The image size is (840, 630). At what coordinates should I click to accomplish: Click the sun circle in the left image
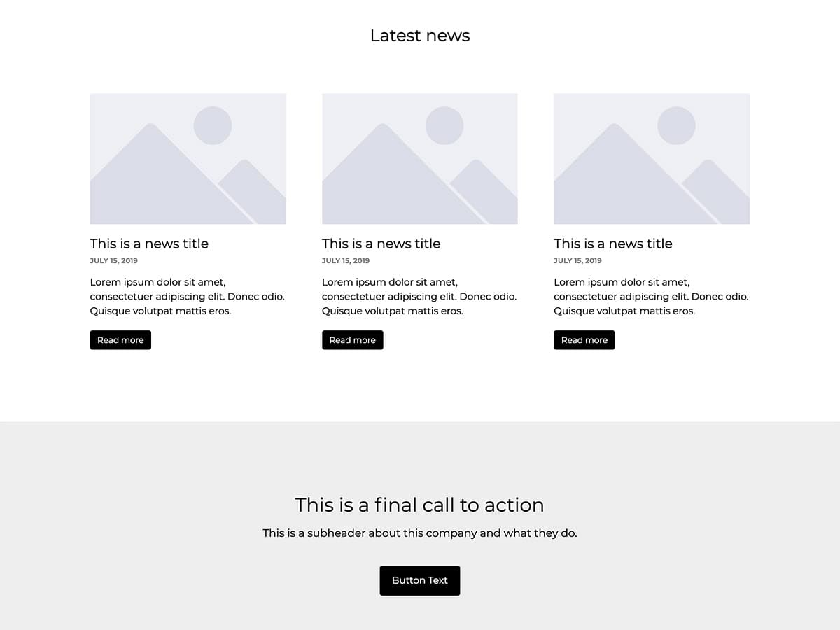tap(212, 125)
